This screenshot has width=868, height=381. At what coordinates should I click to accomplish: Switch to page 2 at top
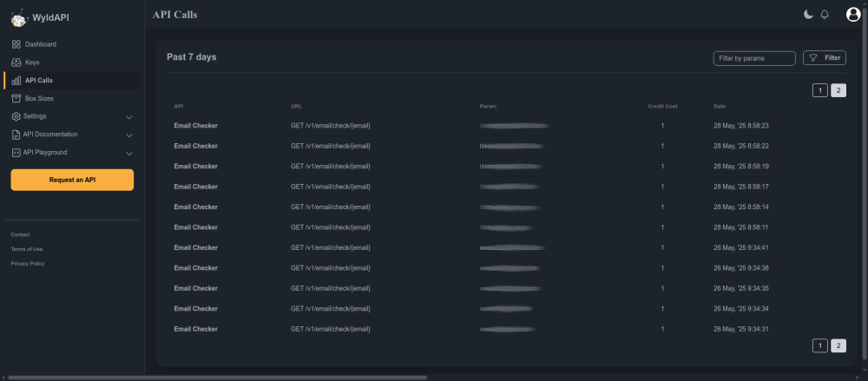click(x=838, y=90)
